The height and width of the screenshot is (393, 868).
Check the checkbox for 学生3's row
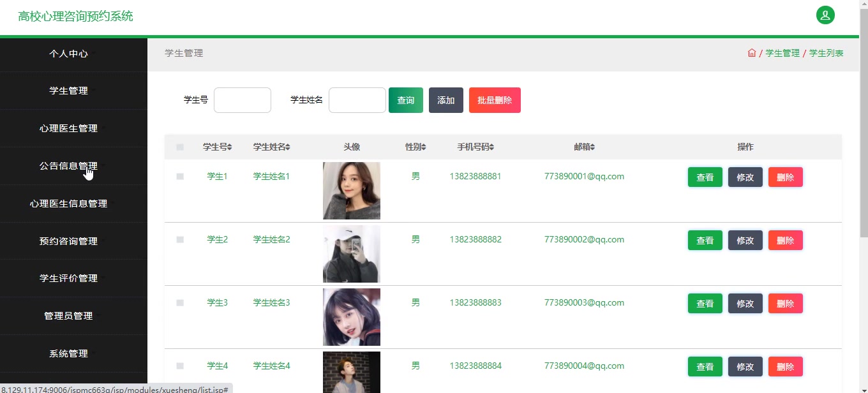click(179, 303)
